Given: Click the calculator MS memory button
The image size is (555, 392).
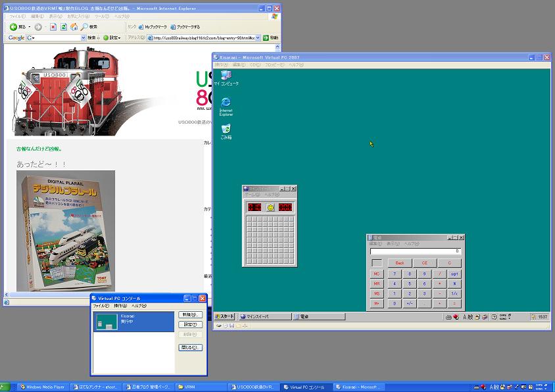Looking at the screenshot, I should pos(377,294).
